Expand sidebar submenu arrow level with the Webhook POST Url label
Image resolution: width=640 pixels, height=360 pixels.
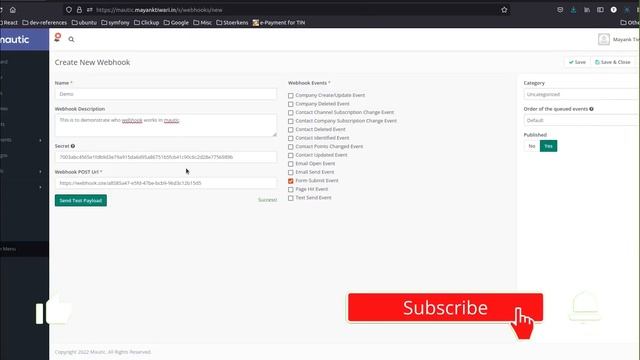(40, 172)
